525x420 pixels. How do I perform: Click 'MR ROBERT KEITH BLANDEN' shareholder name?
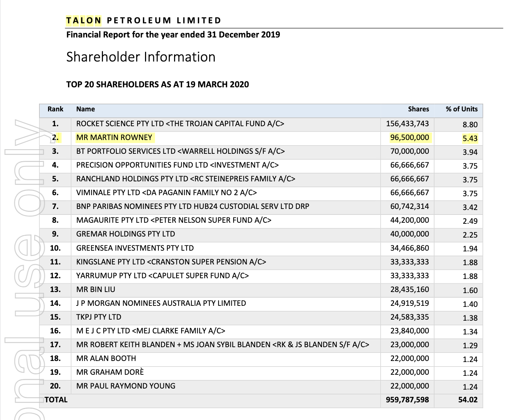[126, 345]
